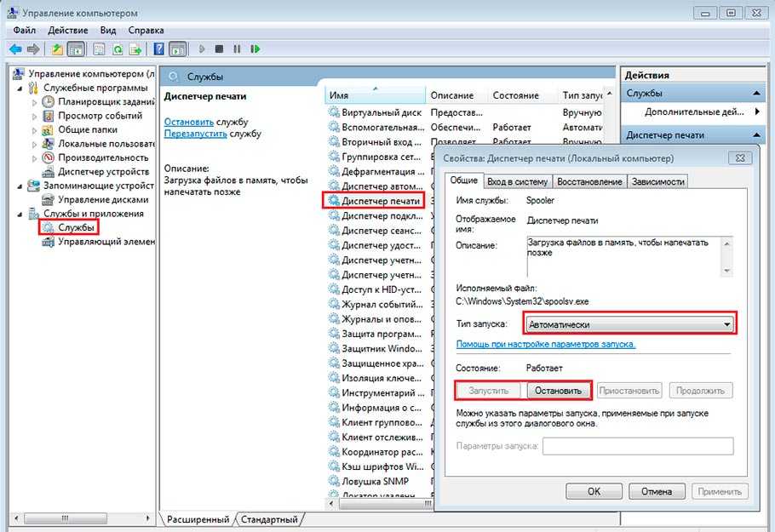Click the Stop service square toolbar icon

pyautogui.click(x=220, y=49)
